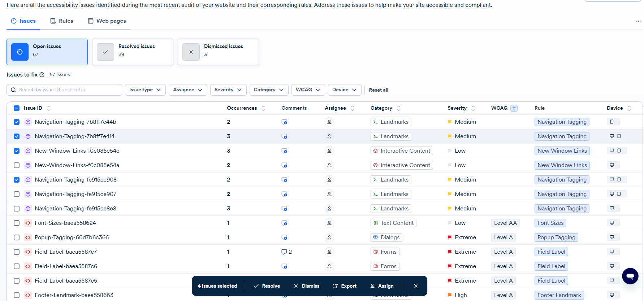This screenshot has width=644, height=301.
Task: Toggle the select-all issues checkbox
Action: [17, 108]
